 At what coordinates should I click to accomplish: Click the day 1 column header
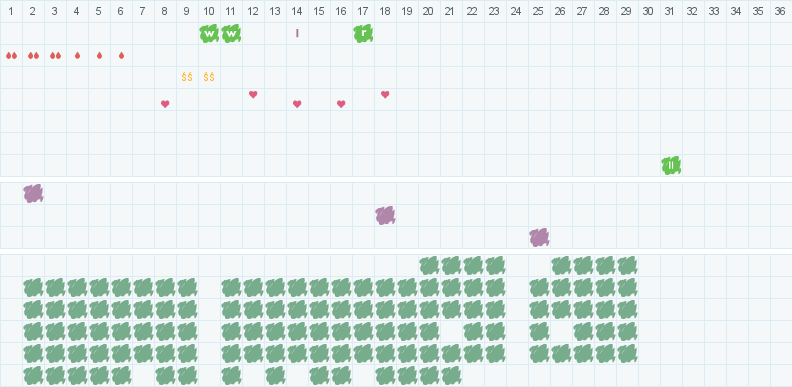point(11,11)
